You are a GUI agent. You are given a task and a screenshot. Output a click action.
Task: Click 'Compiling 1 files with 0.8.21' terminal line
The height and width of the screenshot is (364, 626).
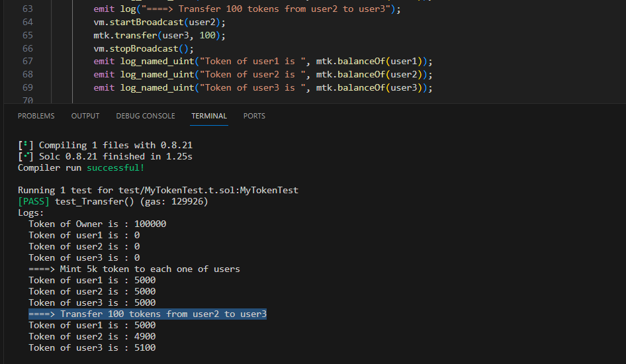pyautogui.click(x=105, y=145)
